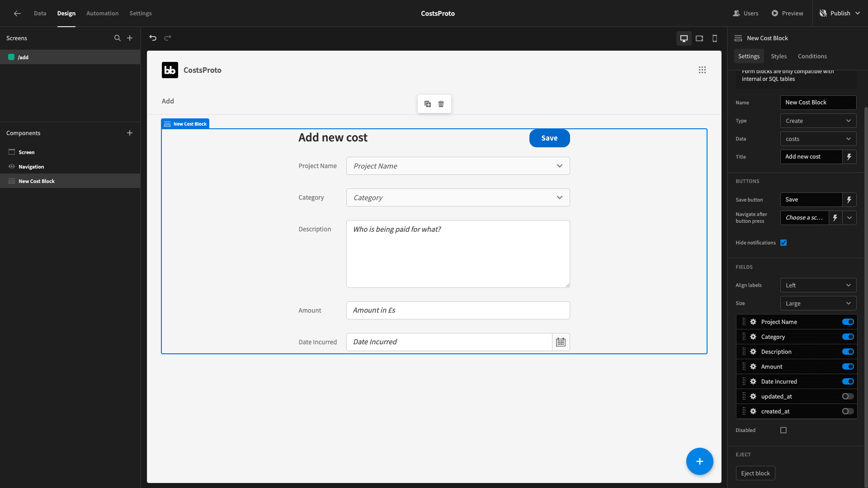The image size is (868, 488).
Task: Switch to the Data tab
Action: click(40, 14)
